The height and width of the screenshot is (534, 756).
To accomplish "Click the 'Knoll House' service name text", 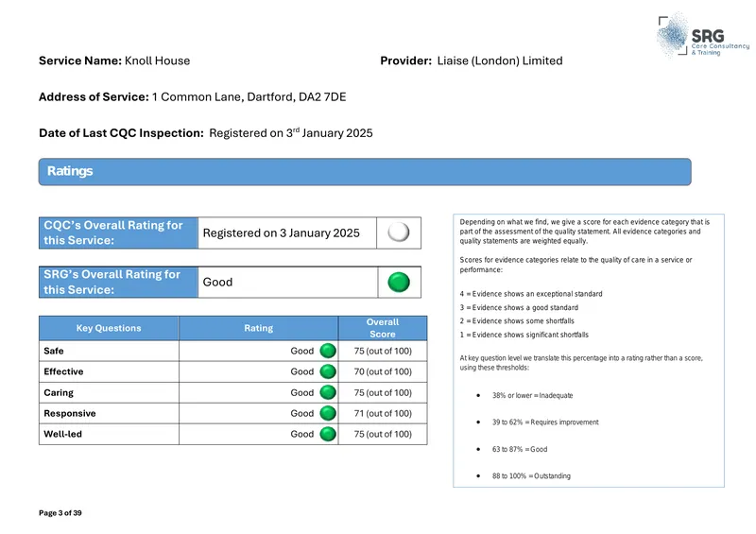I will point(157,60).
